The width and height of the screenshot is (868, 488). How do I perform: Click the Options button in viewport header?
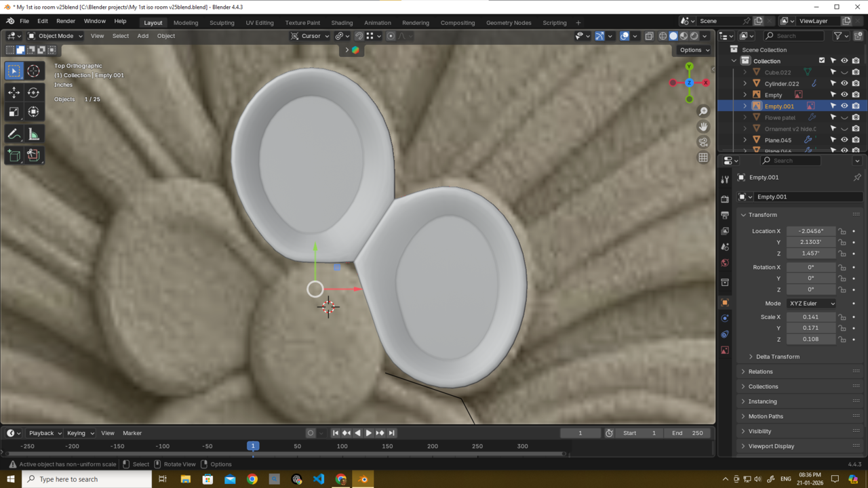click(x=694, y=49)
